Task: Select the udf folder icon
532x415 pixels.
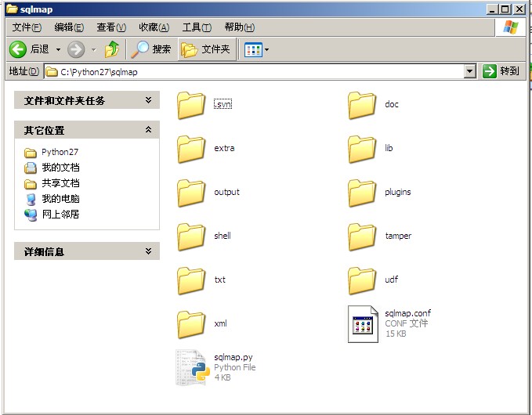Action: pyautogui.click(x=362, y=280)
